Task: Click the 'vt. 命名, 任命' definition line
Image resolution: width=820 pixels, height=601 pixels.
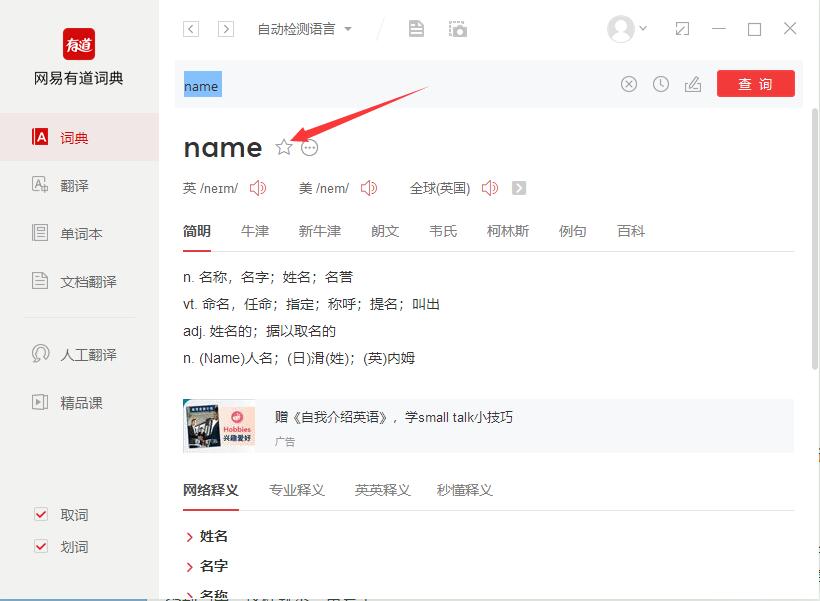Action: click(x=311, y=304)
